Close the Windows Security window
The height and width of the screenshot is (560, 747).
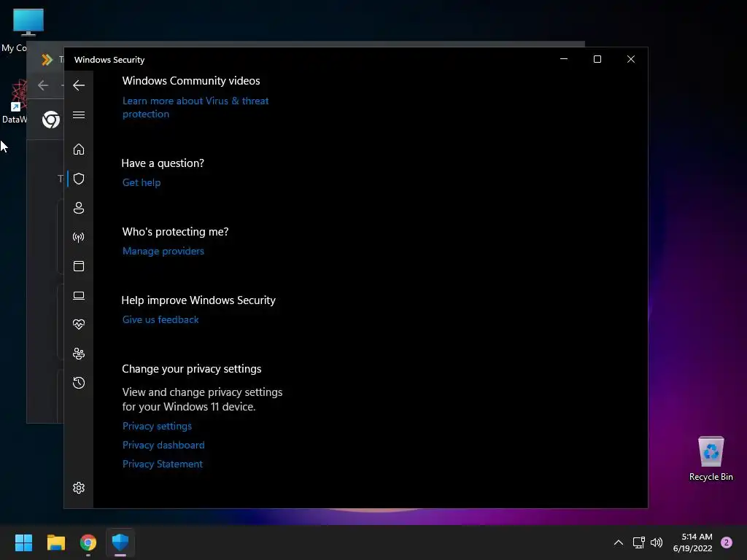[631, 59]
